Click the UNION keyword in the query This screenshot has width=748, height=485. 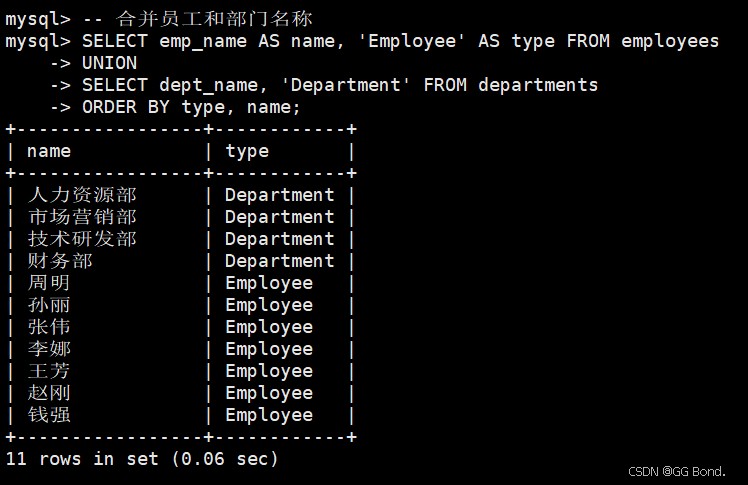(x=109, y=63)
